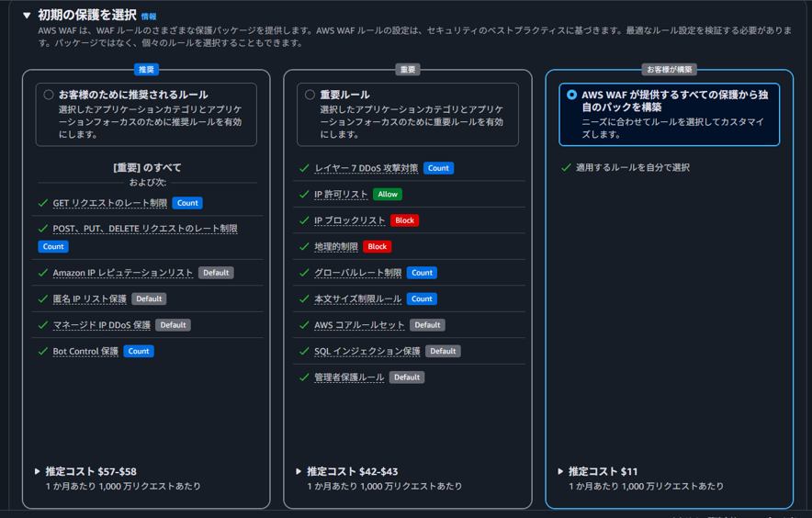Open the 情報 link next to heading
The width and height of the screenshot is (812, 518).
[x=149, y=17]
